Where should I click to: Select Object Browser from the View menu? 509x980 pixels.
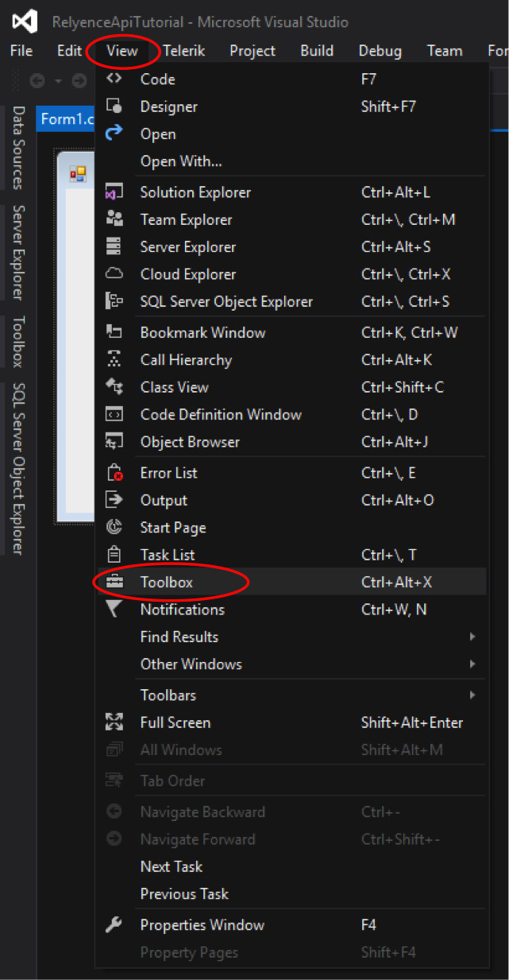[190, 442]
